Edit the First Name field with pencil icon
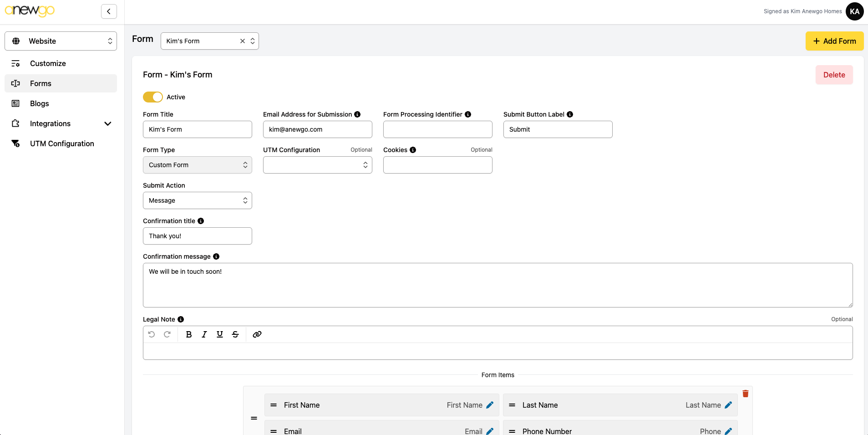 [490, 405]
